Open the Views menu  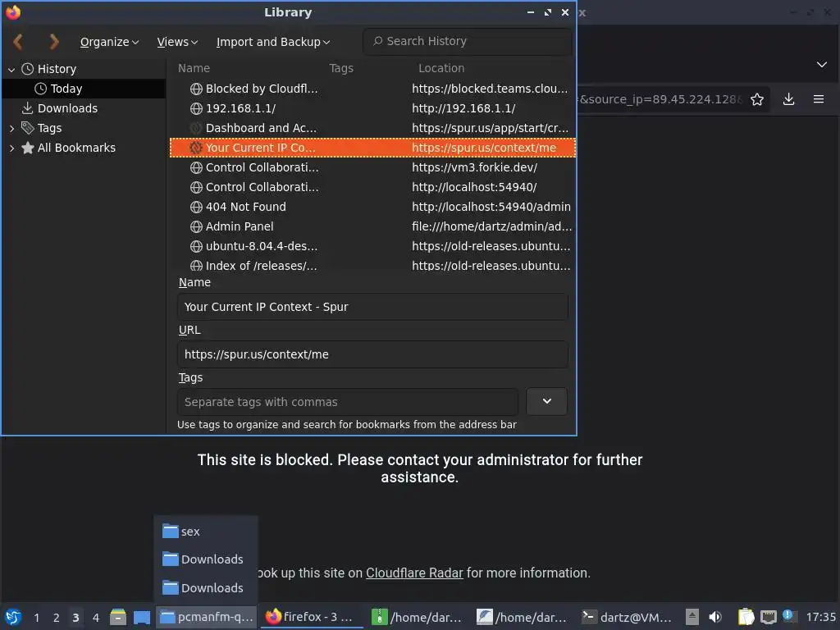tap(177, 42)
